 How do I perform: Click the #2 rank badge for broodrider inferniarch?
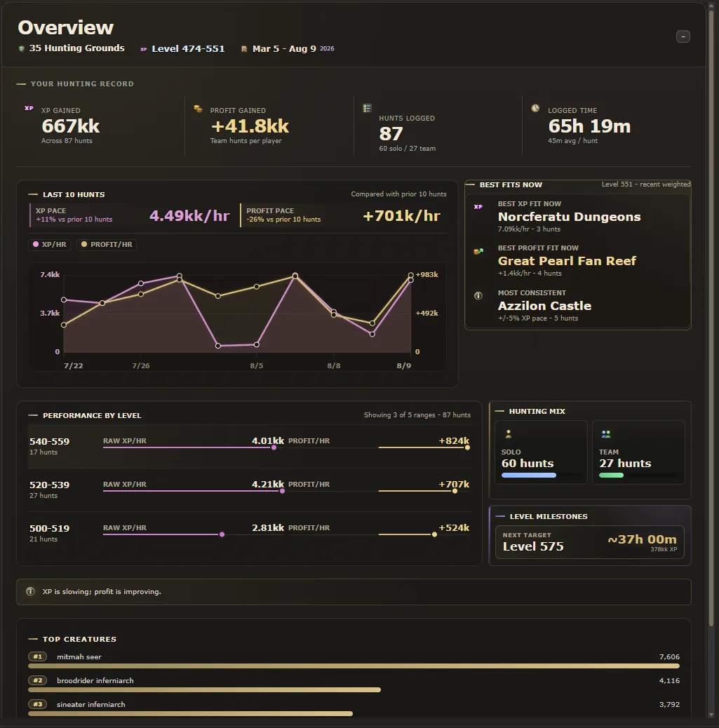click(38, 680)
